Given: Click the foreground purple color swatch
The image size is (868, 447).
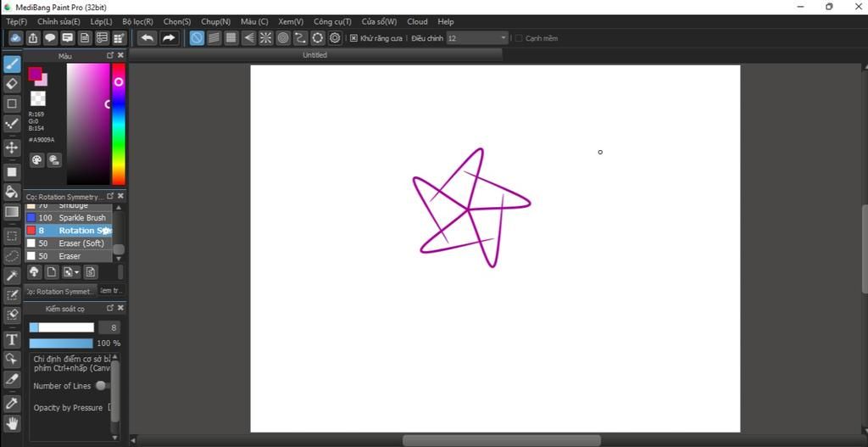Looking at the screenshot, I should 35,73.
